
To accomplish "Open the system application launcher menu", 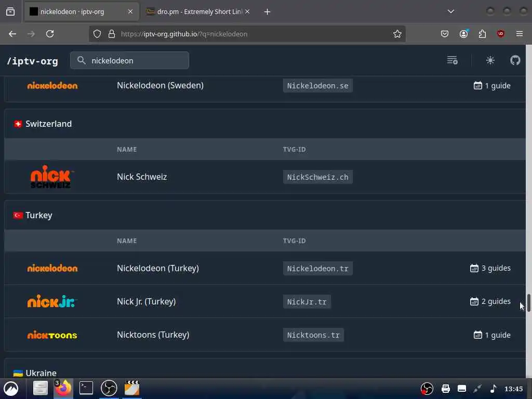I will [x=11, y=389].
